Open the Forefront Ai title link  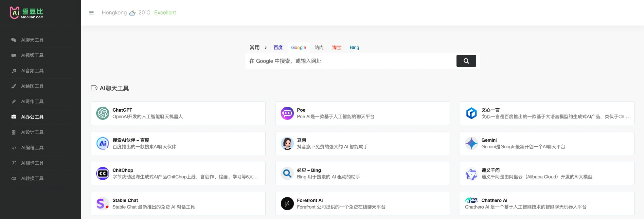[x=310, y=200]
